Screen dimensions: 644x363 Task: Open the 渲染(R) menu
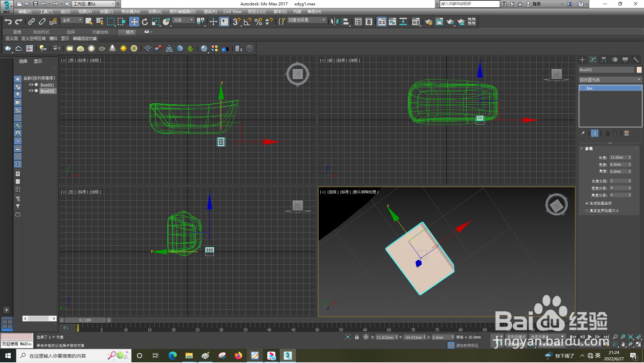(x=210, y=12)
